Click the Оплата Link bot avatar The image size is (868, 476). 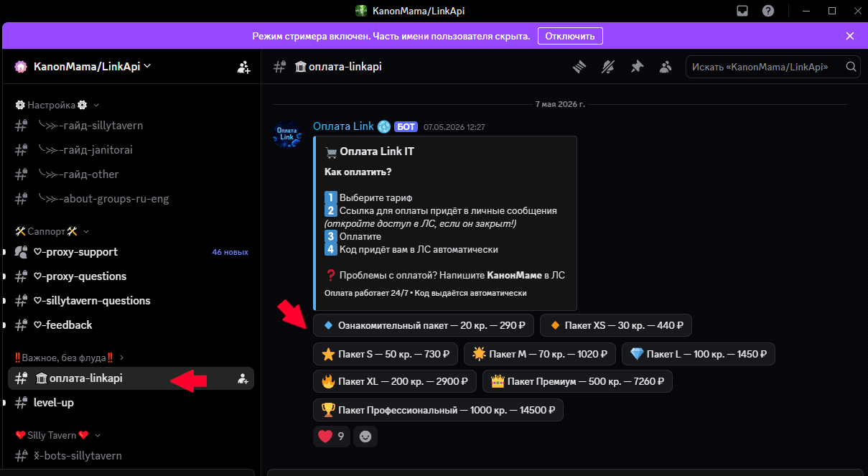coord(287,134)
